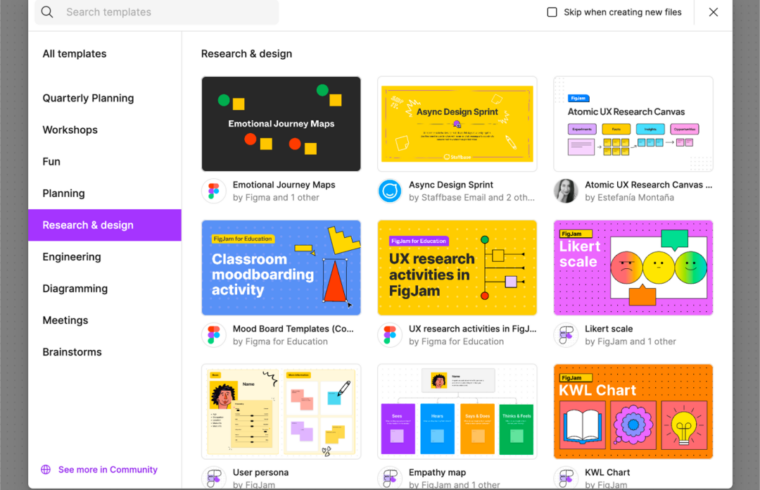Click Async Design Sprint title below thumbnail
760x490 pixels.
pyautogui.click(x=451, y=185)
